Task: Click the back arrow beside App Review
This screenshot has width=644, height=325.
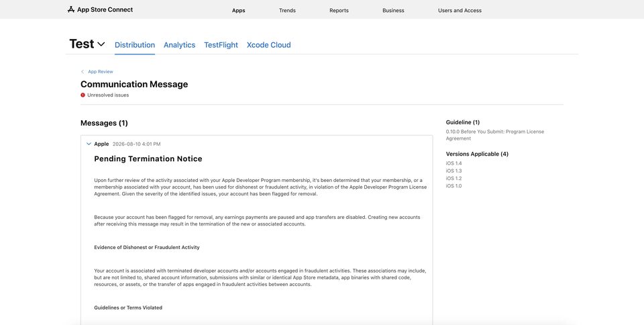Action: [83, 71]
